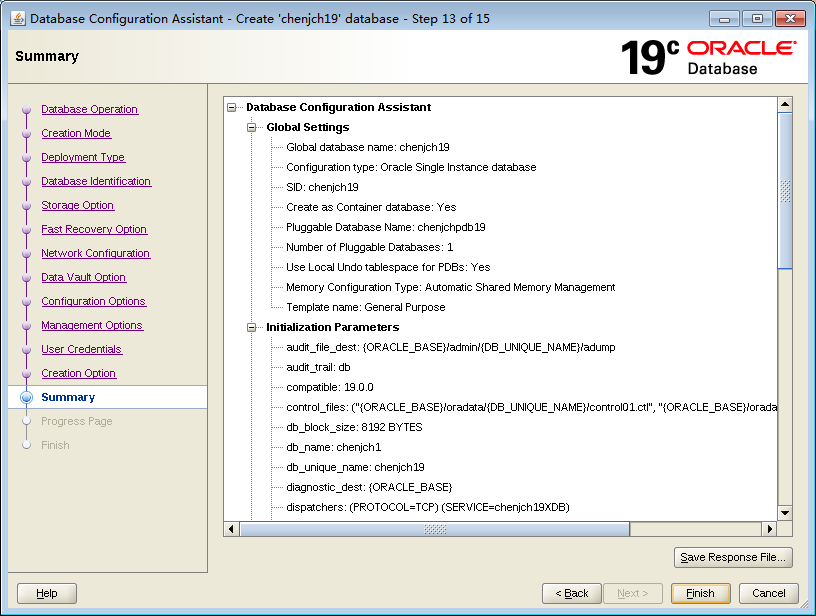Open Help

[46, 593]
